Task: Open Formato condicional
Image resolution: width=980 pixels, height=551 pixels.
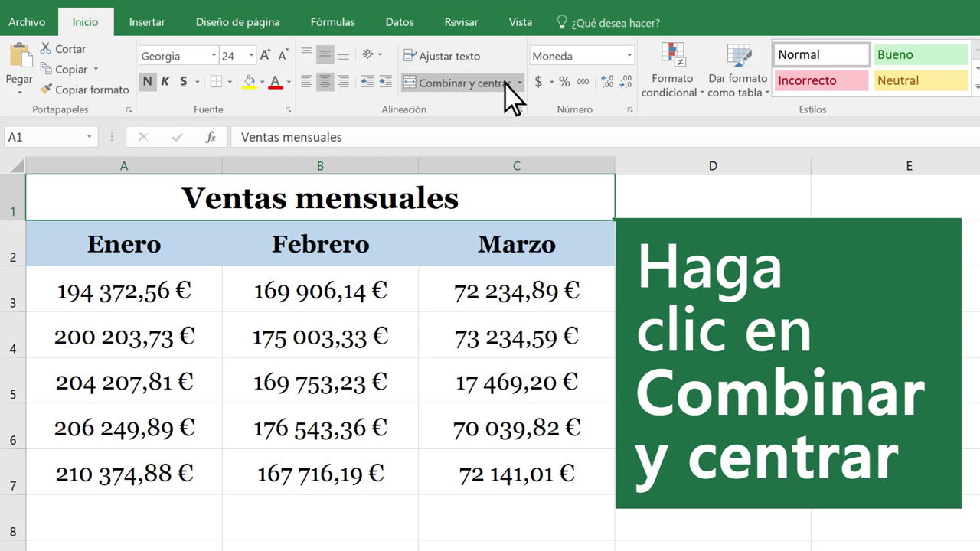Action: [x=672, y=70]
